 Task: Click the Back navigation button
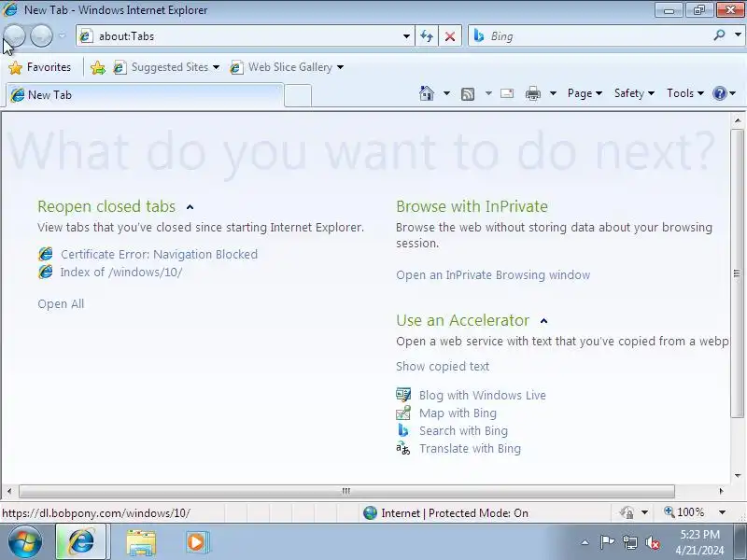[14, 35]
